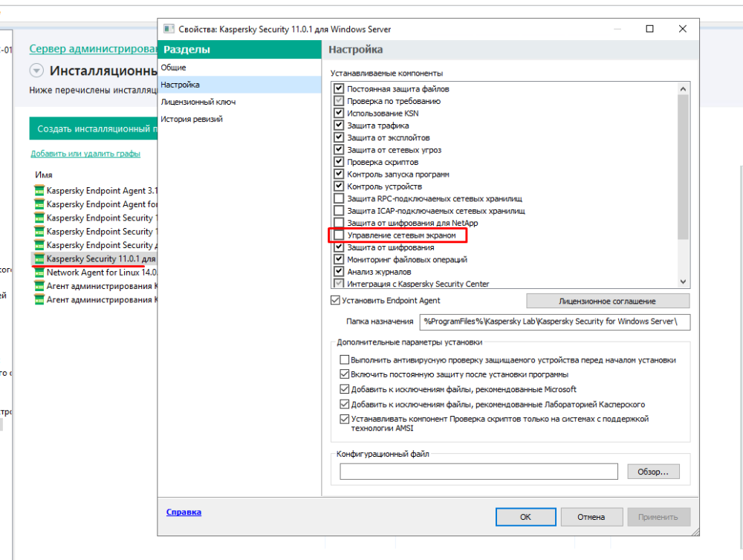This screenshot has height=560, width=743.
Task: Collapse the Инсталляционные section round arrow icon
Action: (x=36, y=71)
